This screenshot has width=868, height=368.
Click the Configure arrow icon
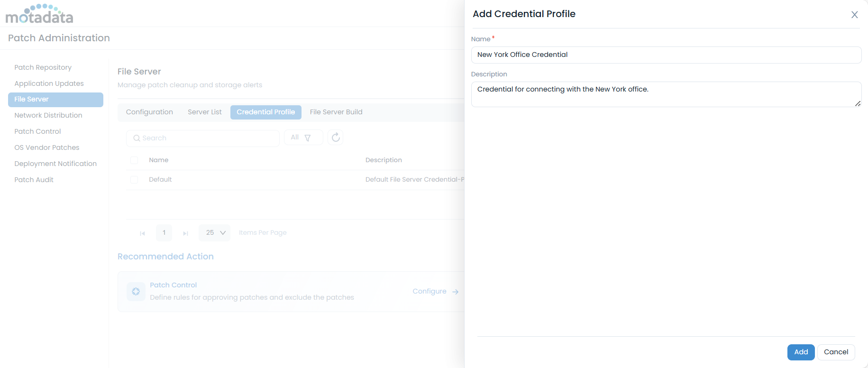pyautogui.click(x=455, y=292)
